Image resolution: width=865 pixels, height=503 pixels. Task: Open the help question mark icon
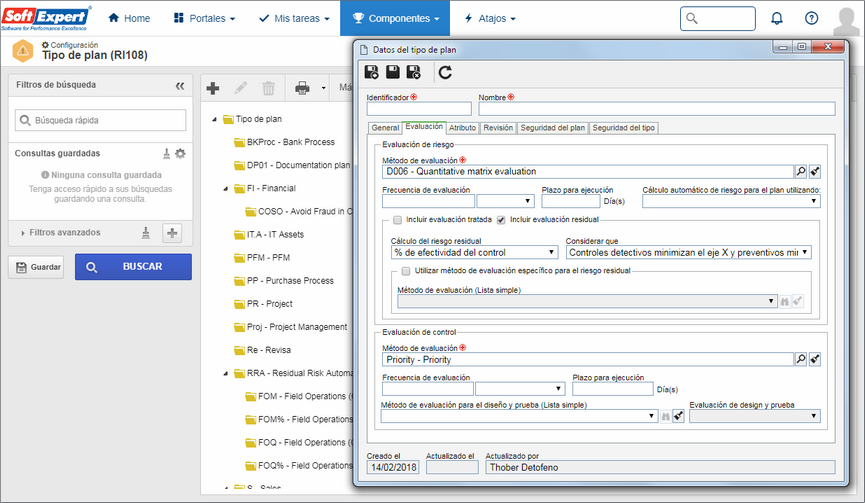(x=811, y=18)
